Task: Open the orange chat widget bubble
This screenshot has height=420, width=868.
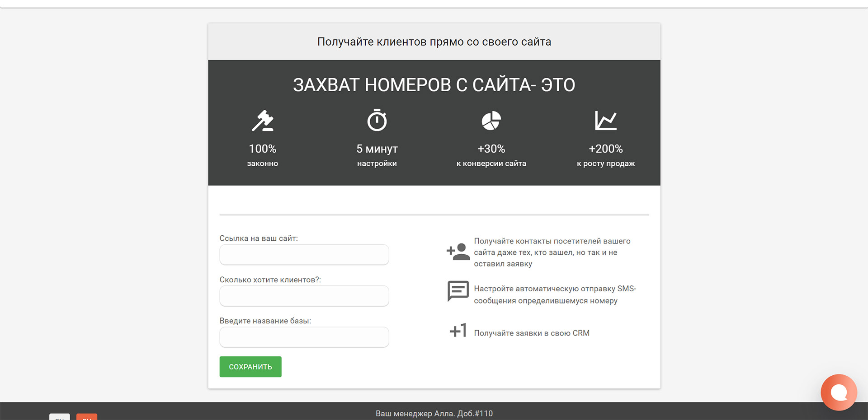Action: coord(839,392)
